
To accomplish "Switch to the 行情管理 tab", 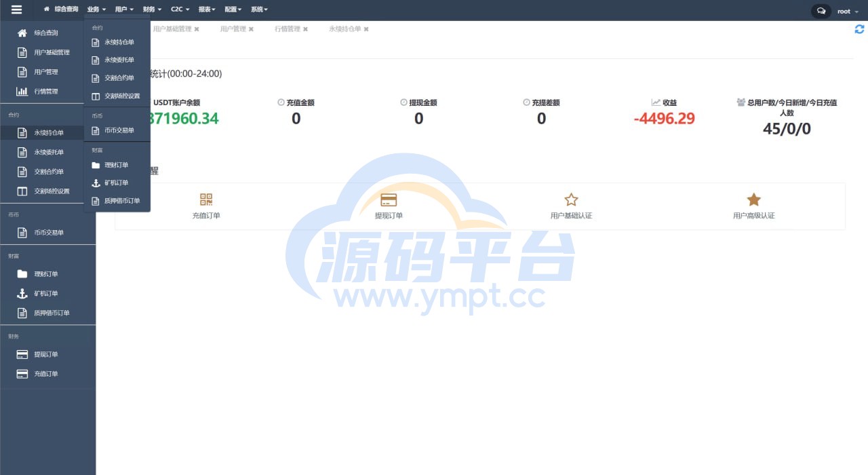I will [288, 29].
